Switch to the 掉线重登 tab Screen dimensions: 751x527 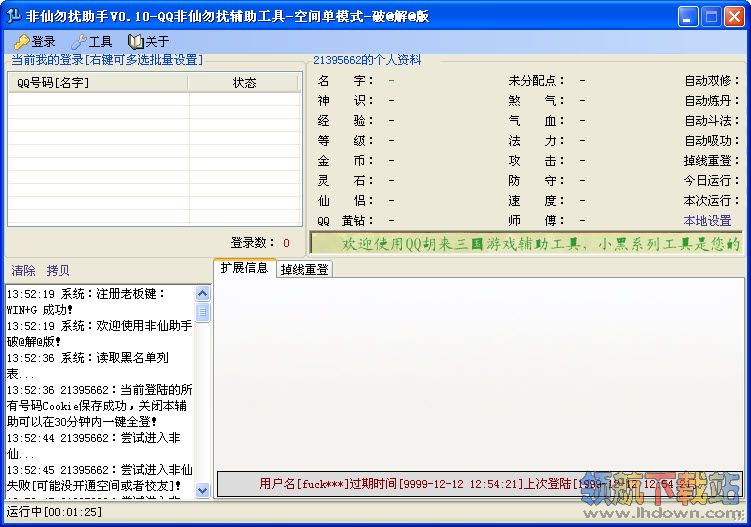tap(305, 269)
